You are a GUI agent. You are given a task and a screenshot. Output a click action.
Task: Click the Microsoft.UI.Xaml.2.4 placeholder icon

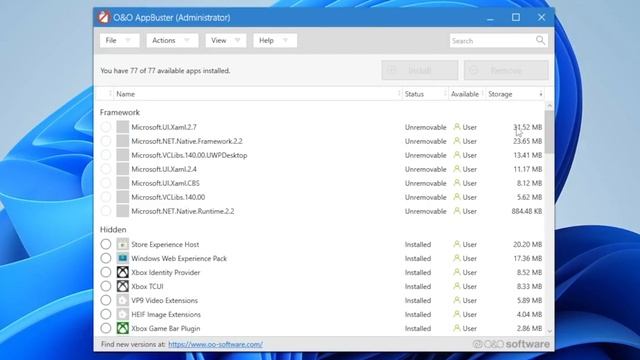(122, 169)
